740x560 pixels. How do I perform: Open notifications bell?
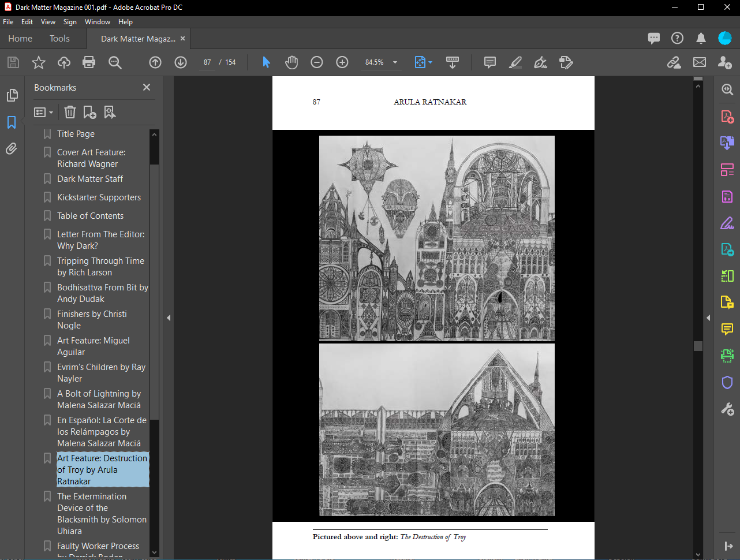[701, 38]
